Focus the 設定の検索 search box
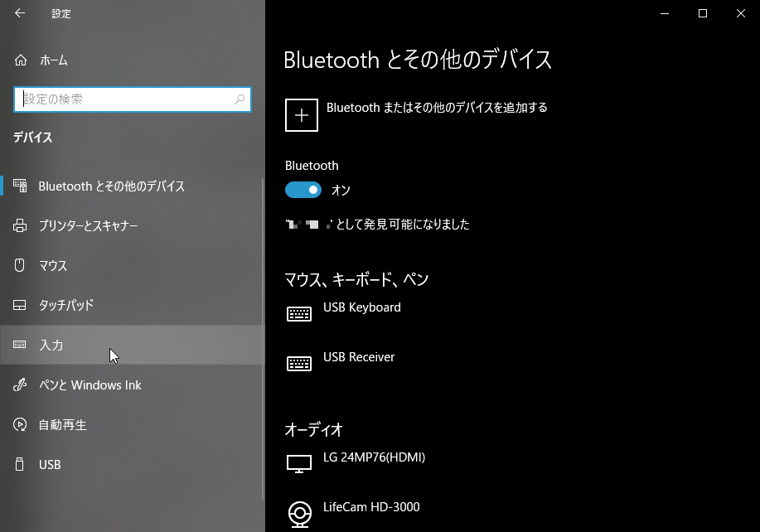 (x=133, y=99)
